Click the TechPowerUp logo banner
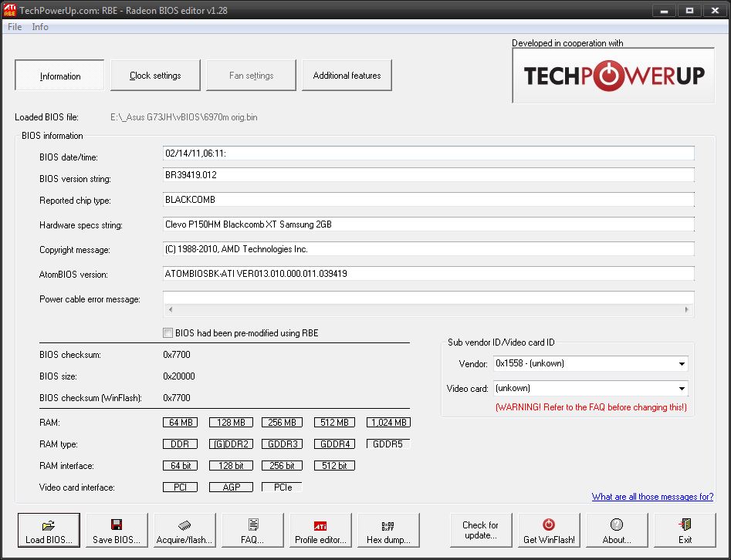The width and height of the screenshot is (731, 560). tap(614, 75)
